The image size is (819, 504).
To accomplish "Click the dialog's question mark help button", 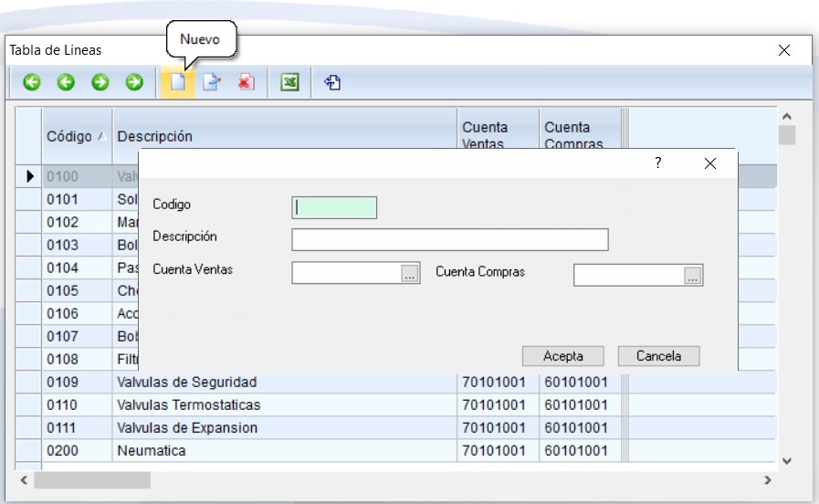I will (657, 163).
